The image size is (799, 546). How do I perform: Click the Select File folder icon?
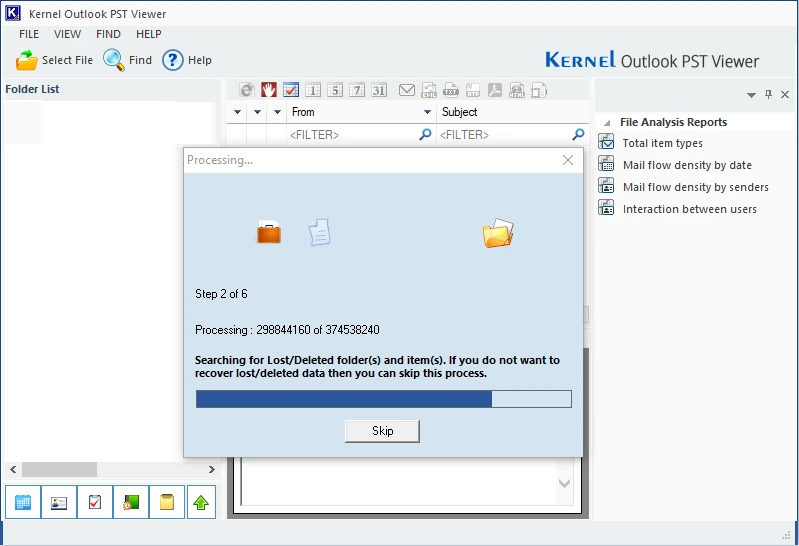coord(26,60)
